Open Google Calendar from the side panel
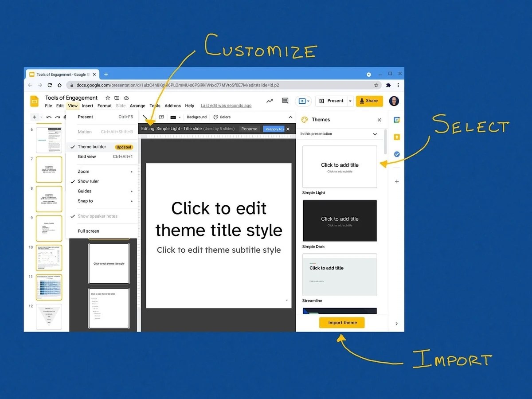Image resolution: width=532 pixels, height=399 pixels. [x=396, y=120]
